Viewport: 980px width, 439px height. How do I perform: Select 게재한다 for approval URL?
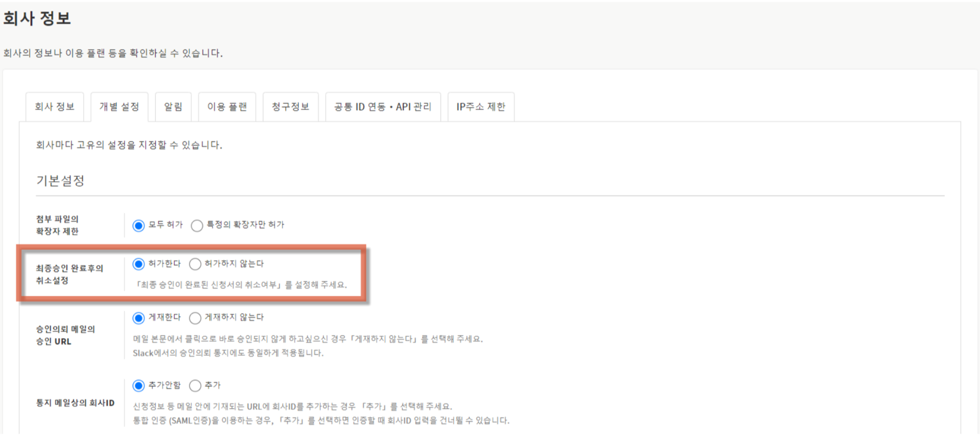(x=138, y=318)
